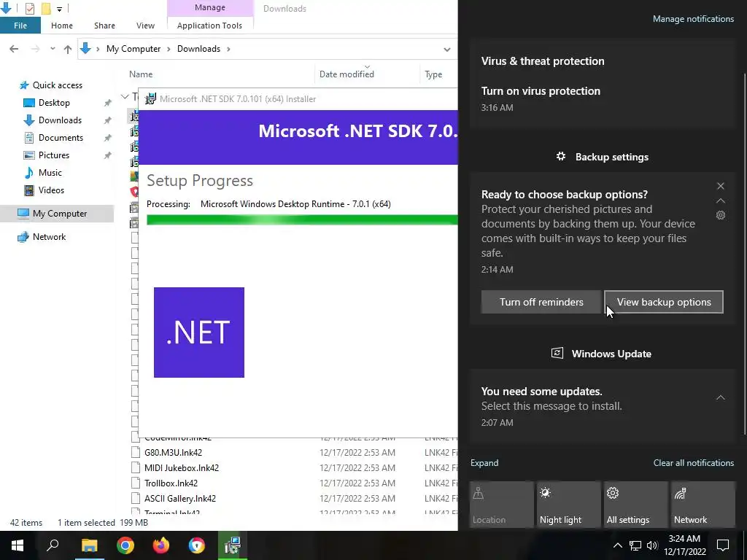Open All settings quick action
The image size is (747, 560).
coord(636,505)
